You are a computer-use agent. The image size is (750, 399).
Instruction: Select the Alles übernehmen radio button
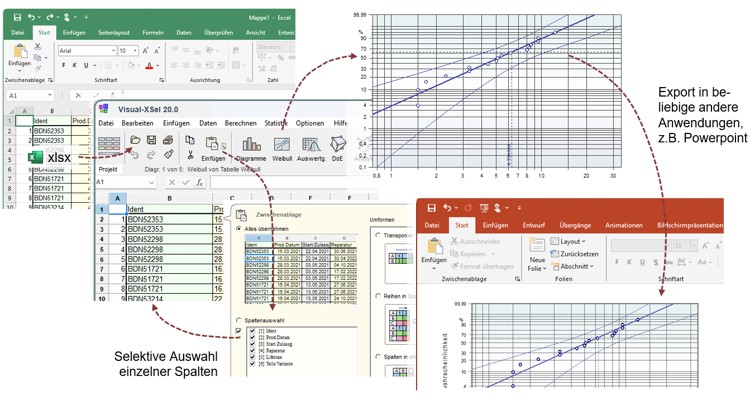(x=238, y=229)
